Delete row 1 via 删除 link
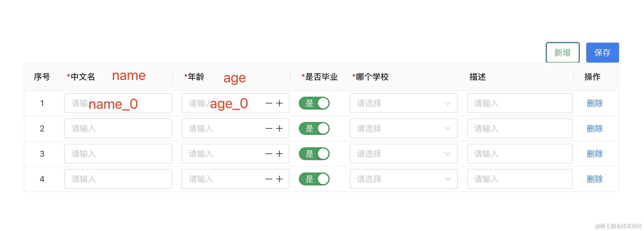This screenshot has height=231, width=644. pyautogui.click(x=594, y=103)
